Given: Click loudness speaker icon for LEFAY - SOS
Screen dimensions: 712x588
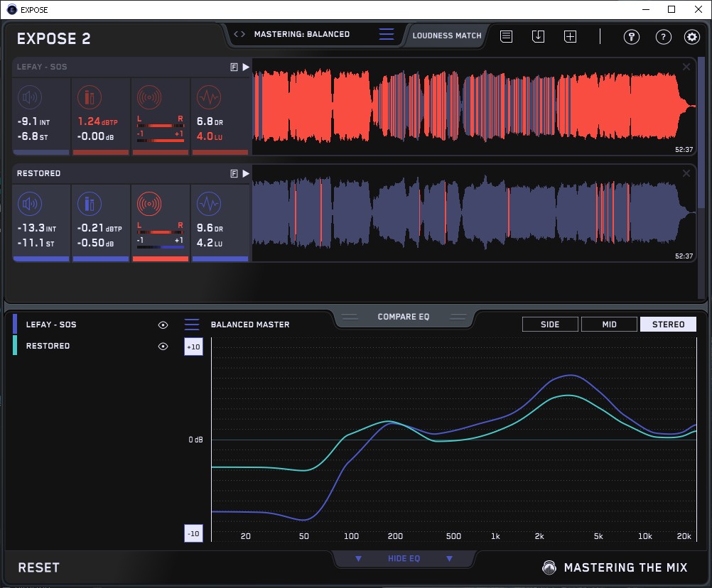Looking at the screenshot, I should tap(30, 97).
